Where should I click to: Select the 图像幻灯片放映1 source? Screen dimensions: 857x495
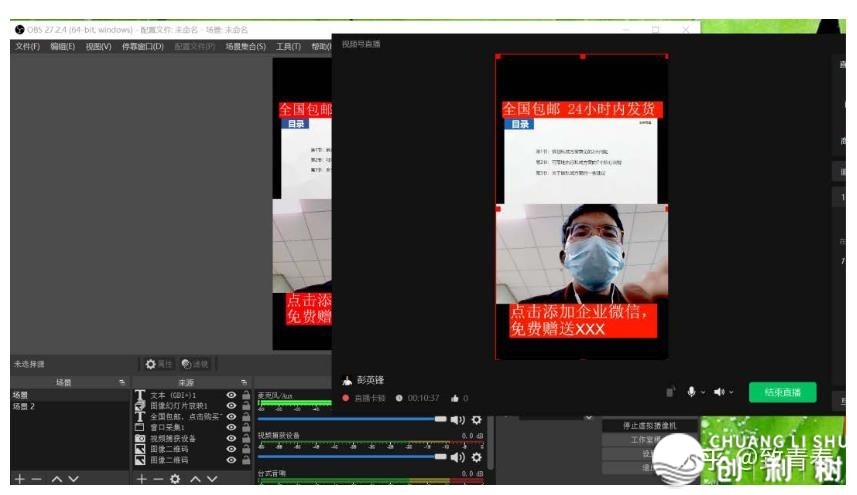tap(178, 406)
